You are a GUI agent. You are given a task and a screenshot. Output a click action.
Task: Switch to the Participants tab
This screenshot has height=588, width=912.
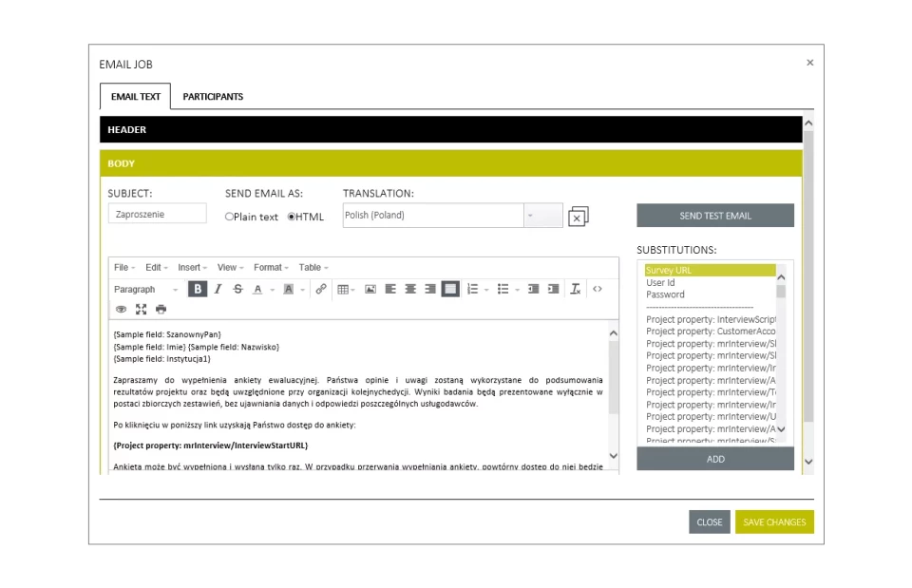coord(213,97)
